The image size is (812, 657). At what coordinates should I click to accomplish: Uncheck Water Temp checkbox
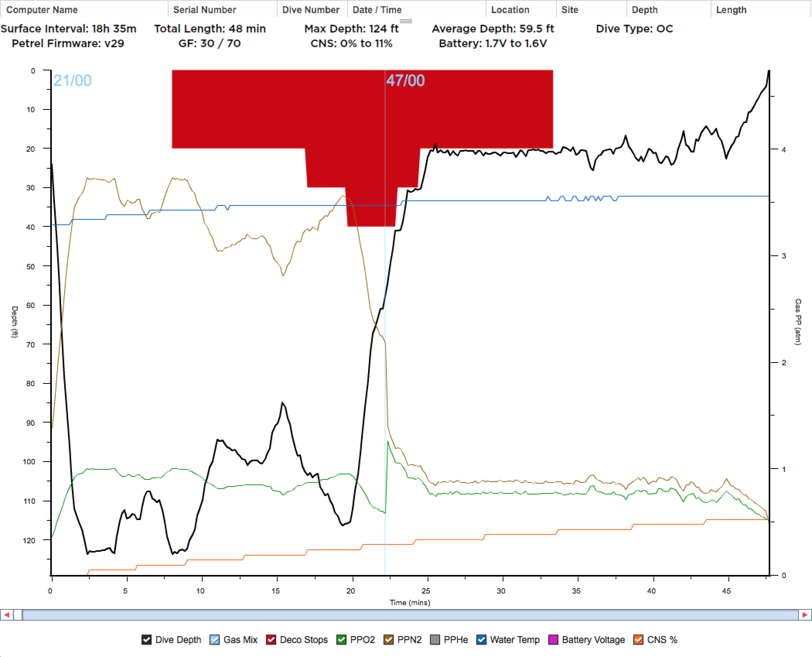coord(481,640)
